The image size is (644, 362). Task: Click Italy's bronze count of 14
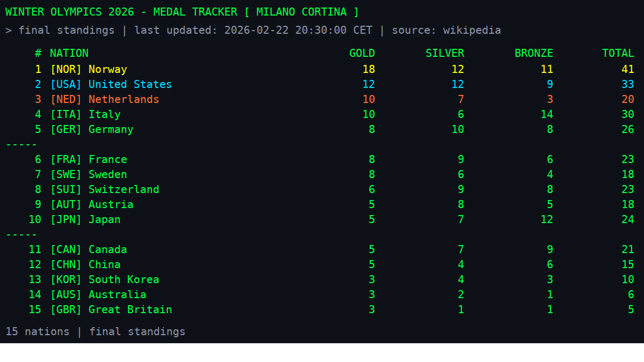pos(546,114)
